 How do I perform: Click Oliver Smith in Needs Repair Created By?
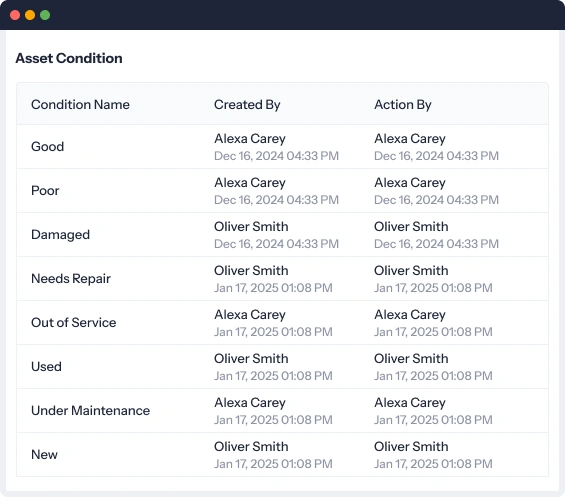click(x=251, y=271)
